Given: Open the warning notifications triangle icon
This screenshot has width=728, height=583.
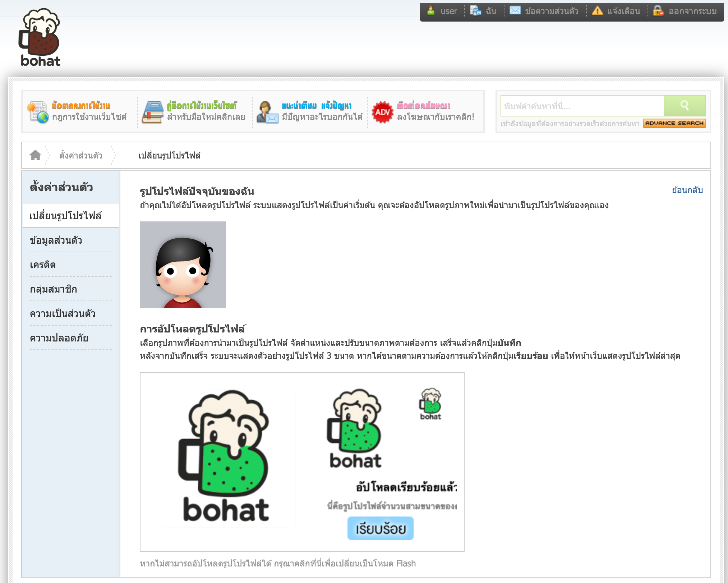Looking at the screenshot, I should pos(597,11).
